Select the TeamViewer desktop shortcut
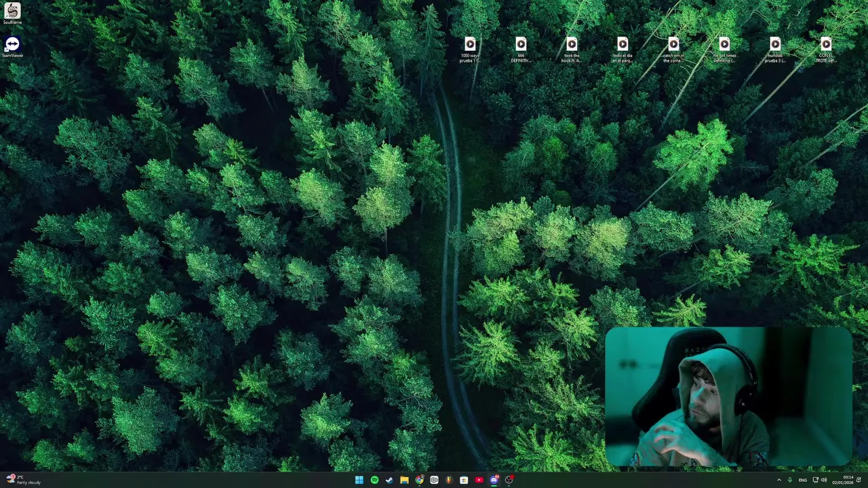This screenshot has height=488, width=868. 12,47
